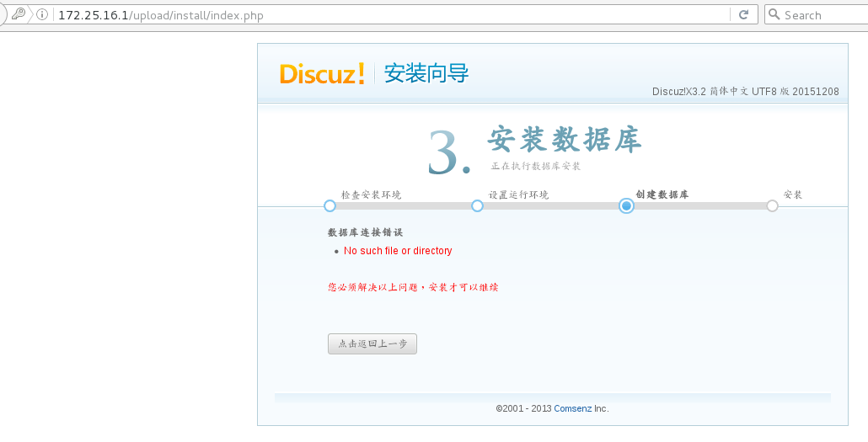Click 点击返回上一步 button
868x442 pixels.
372,343
